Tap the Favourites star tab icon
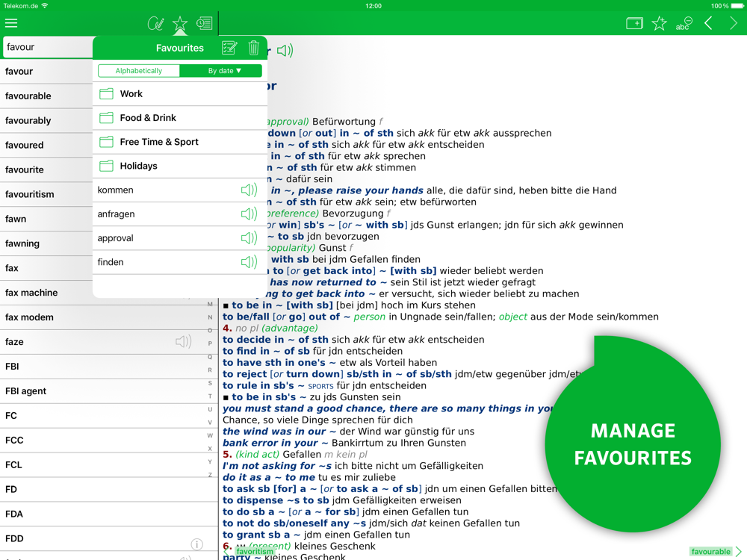The width and height of the screenshot is (747, 560). pyautogui.click(x=180, y=23)
